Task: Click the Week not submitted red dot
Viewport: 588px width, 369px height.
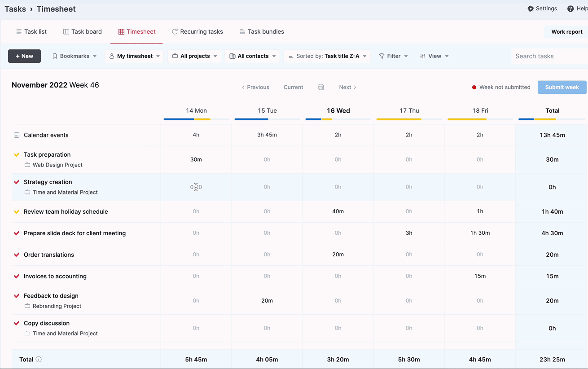Action: 474,88
